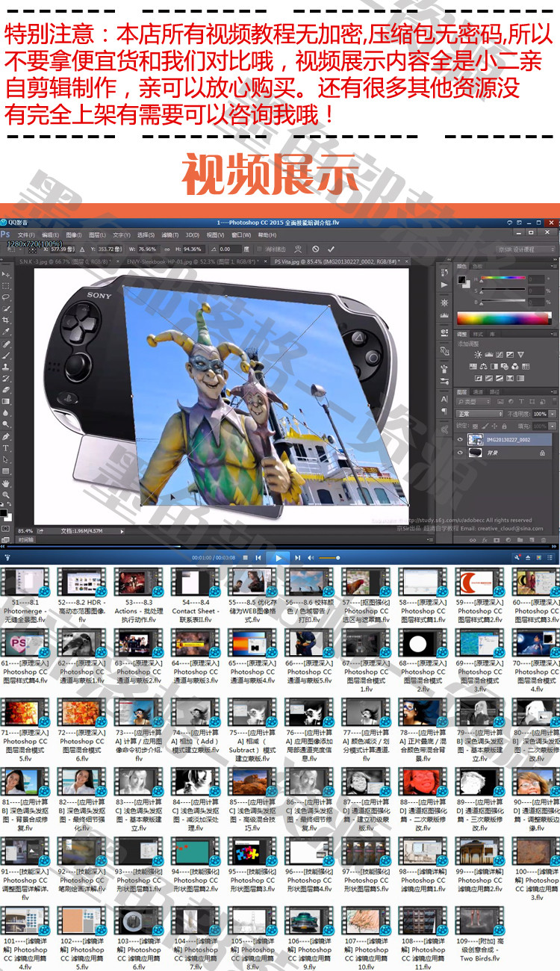Go to the previous video
This screenshot has width=560, height=971.
(x=258, y=557)
